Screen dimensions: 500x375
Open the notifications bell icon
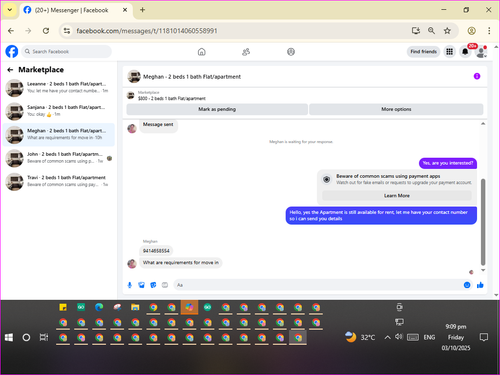(x=465, y=52)
